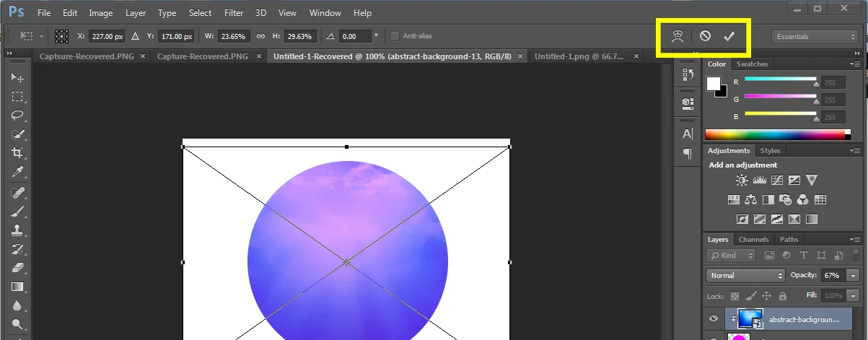Image resolution: width=868 pixels, height=340 pixels.
Task: Pick the Rectangular Marquee tool
Action: click(17, 97)
